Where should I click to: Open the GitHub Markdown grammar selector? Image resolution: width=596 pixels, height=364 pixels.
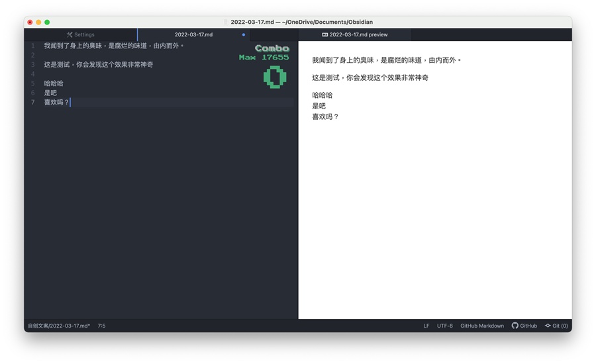point(482,326)
